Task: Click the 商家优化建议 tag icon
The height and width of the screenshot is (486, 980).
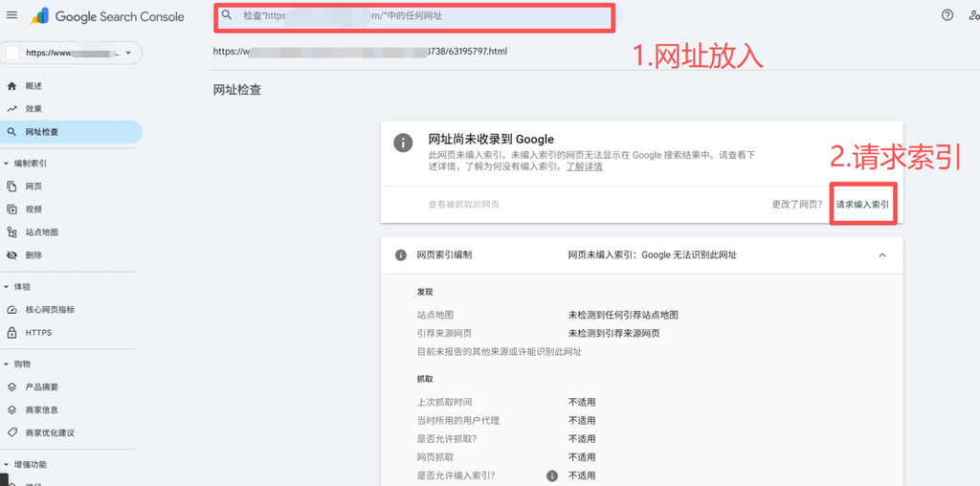Action: 11,432
